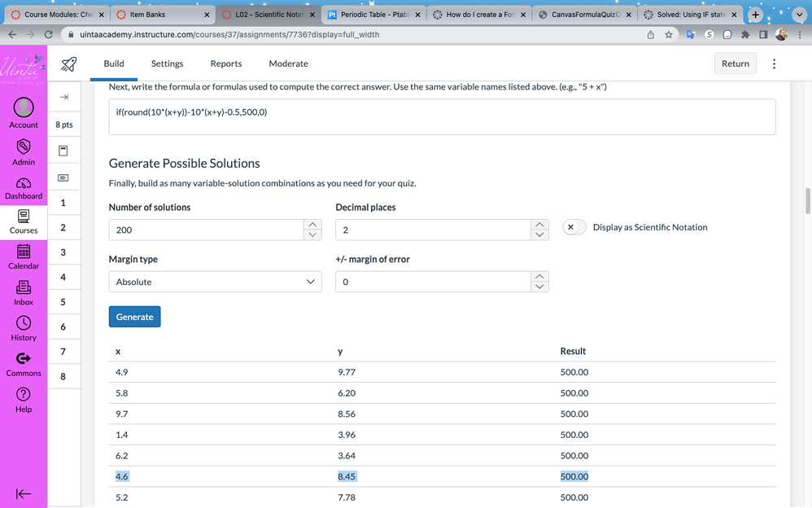
Task: Click the rocket icon in the quiz header
Action: coord(69,64)
